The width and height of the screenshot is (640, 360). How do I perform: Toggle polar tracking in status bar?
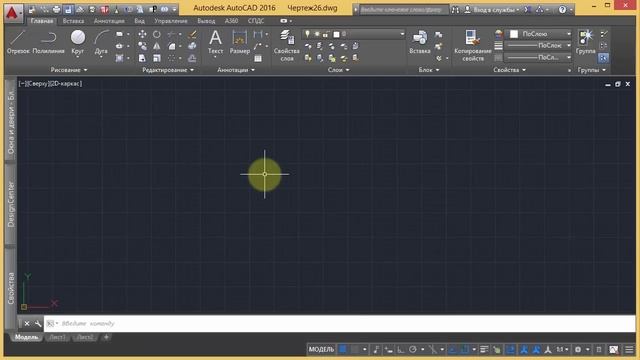click(413, 349)
